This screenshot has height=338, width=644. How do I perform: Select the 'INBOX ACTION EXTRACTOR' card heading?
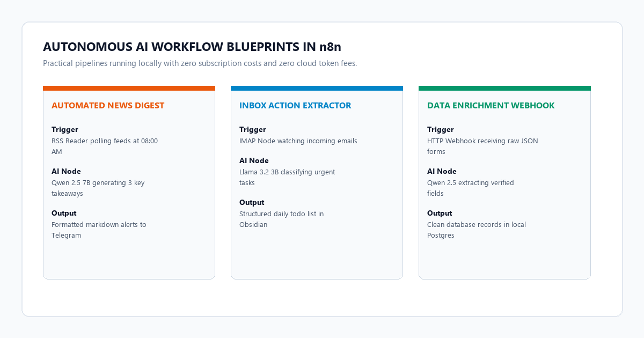(x=295, y=106)
